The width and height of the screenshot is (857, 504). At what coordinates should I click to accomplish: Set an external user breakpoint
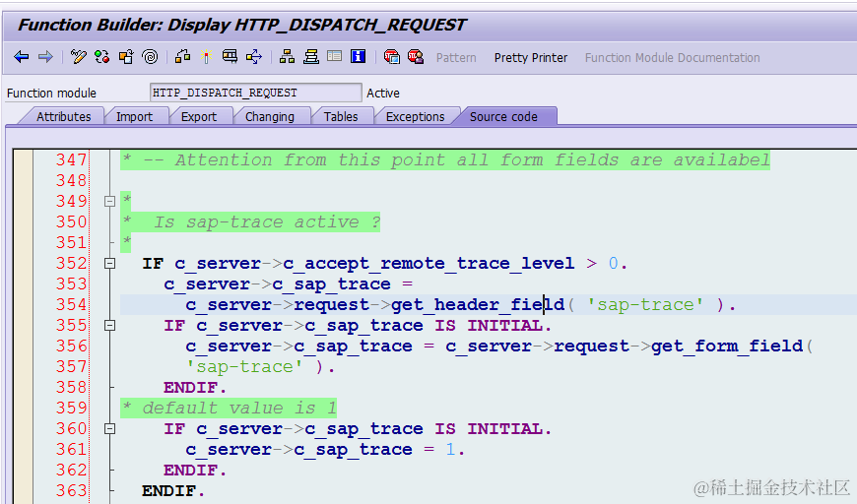416,57
